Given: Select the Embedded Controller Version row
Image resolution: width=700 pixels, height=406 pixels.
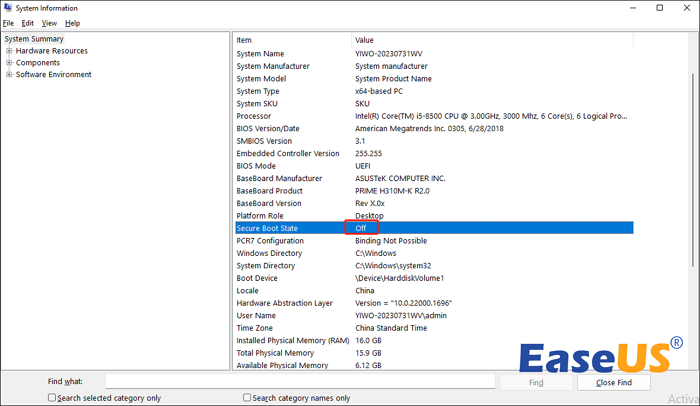Looking at the screenshot, I should click(434, 154).
